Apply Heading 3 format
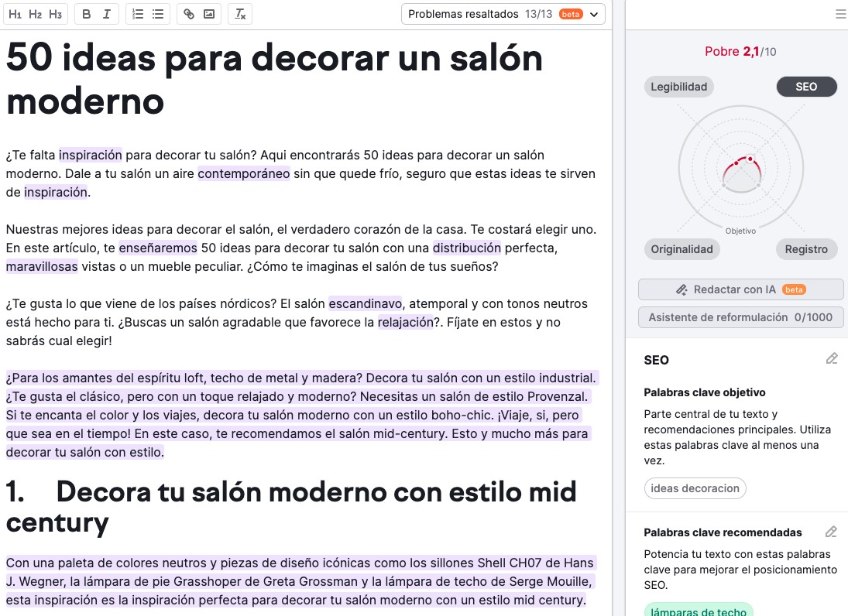This screenshot has height=616, width=848. pos(55,14)
